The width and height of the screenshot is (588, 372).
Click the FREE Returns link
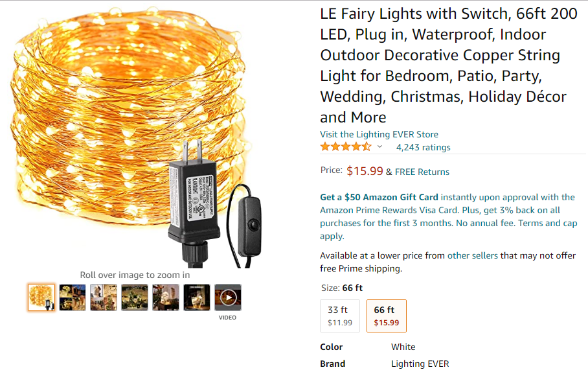(x=422, y=172)
